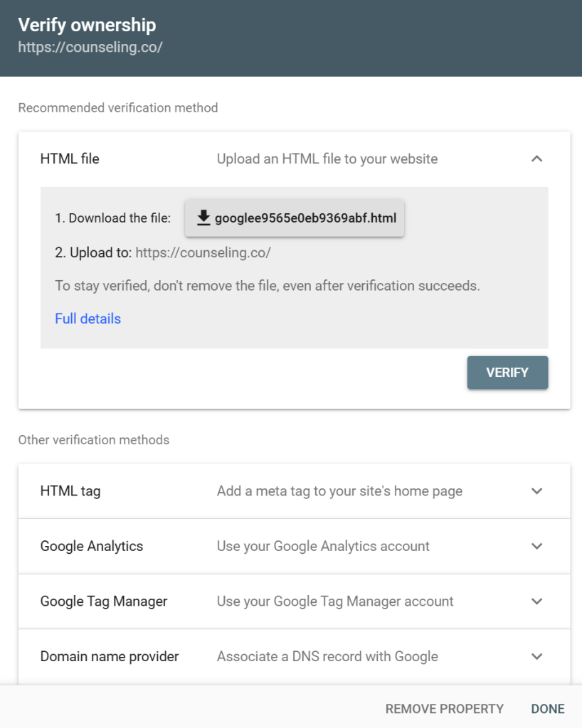Click the VERIFY button

[x=507, y=373]
